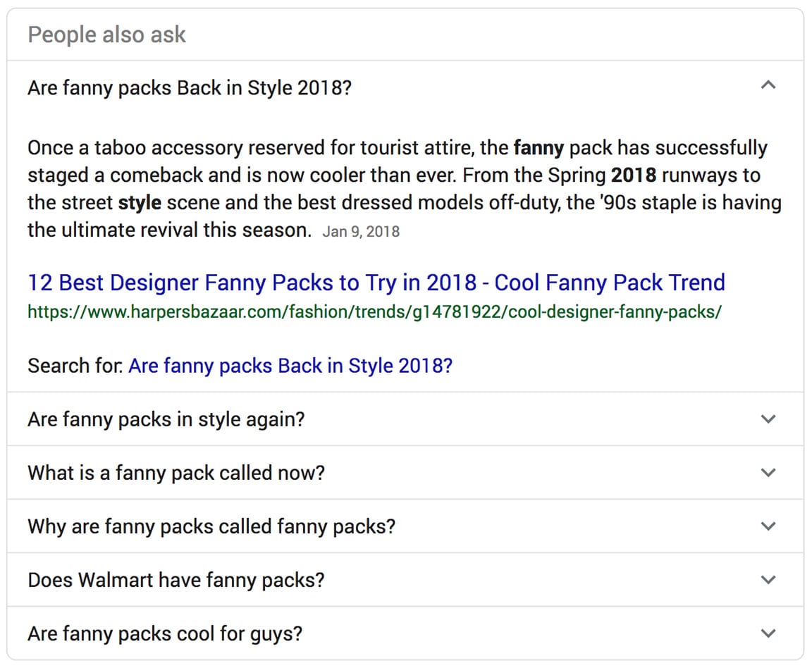
Task: Click the 'Search for:' label text
Action: tap(75, 366)
